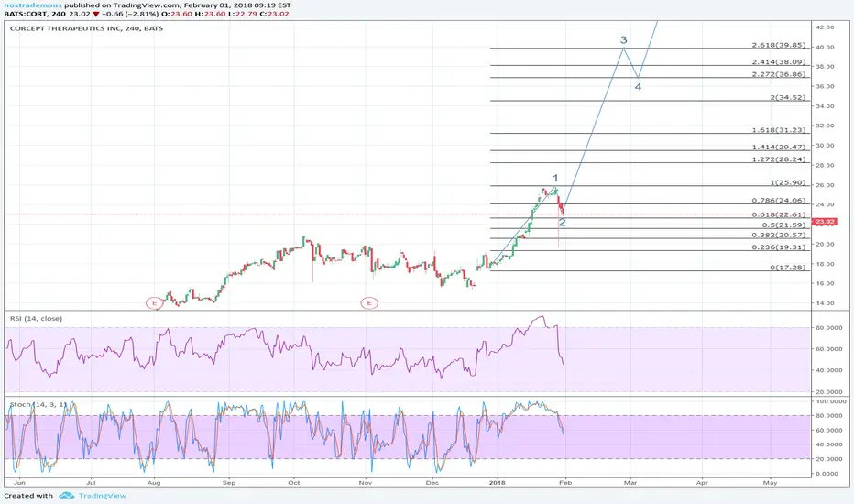Select the 2.618(39.85) Fibonacci level label
This screenshot has width=854, height=504.
(778, 45)
